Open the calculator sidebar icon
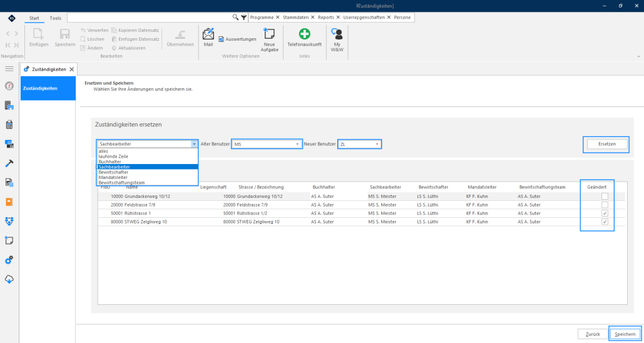The height and width of the screenshot is (343, 644). [9, 125]
